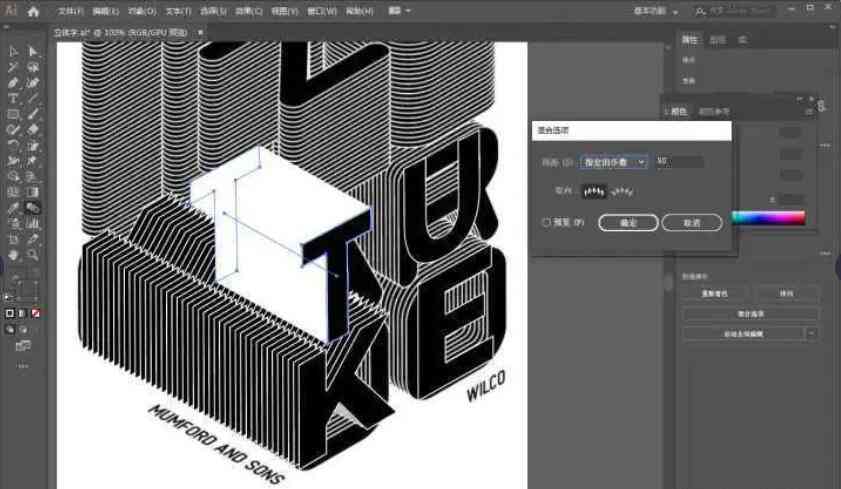The image size is (841, 489).
Task: Confirm Blend Options with the OK button
Action: 628,223
